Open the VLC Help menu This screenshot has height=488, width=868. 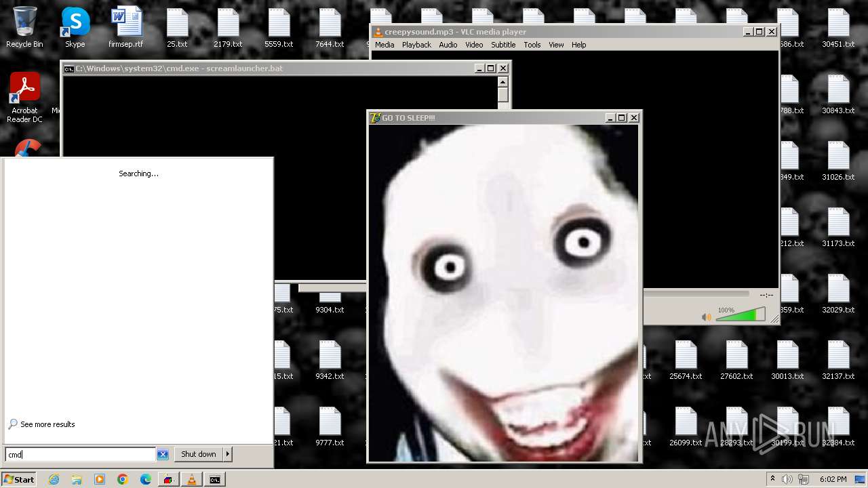click(578, 45)
